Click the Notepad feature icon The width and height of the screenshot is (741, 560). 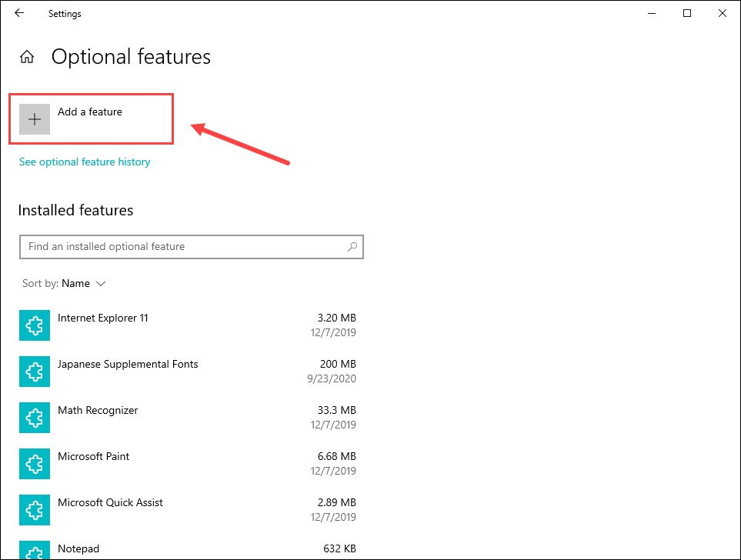(x=35, y=551)
